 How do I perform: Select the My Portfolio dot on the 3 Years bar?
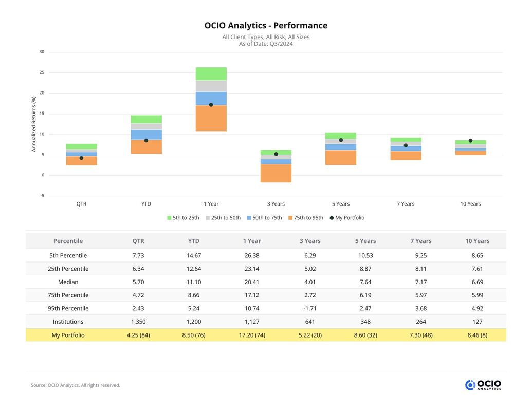click(276, 154)
